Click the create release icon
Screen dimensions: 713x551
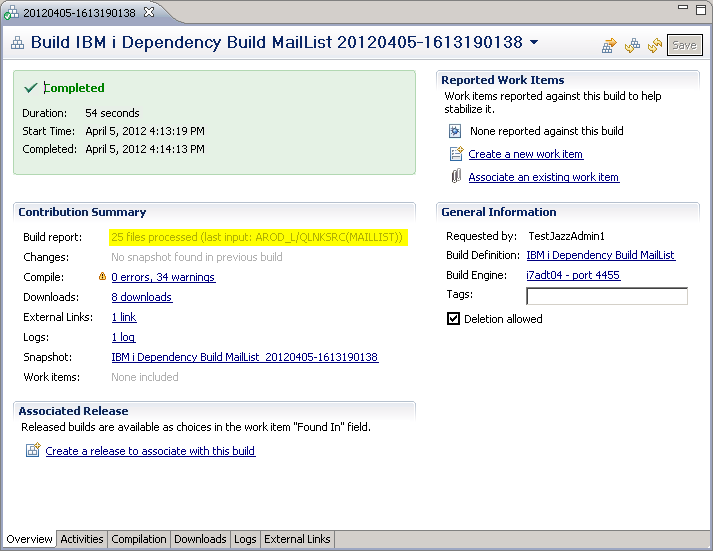pyautogui.click(x=33, y=451)
